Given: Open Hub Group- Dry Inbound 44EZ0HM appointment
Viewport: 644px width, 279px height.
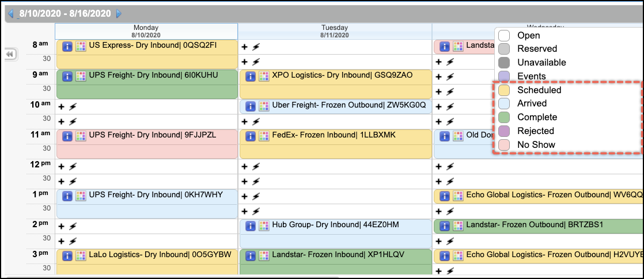Looking at the screenshot, I should point(336,234).
